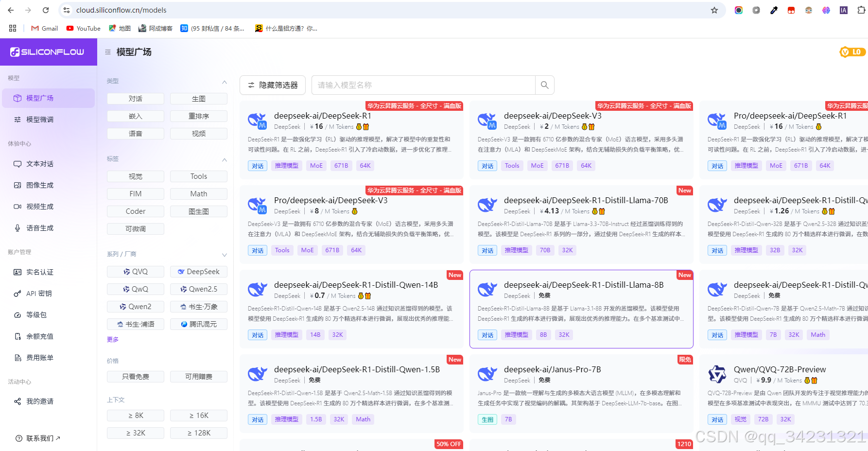Focus the 请输入模型名称 search field
Image resolution: width=868 pixels, height=451 pixels.
pyautogui.click(x=423, y=85)
